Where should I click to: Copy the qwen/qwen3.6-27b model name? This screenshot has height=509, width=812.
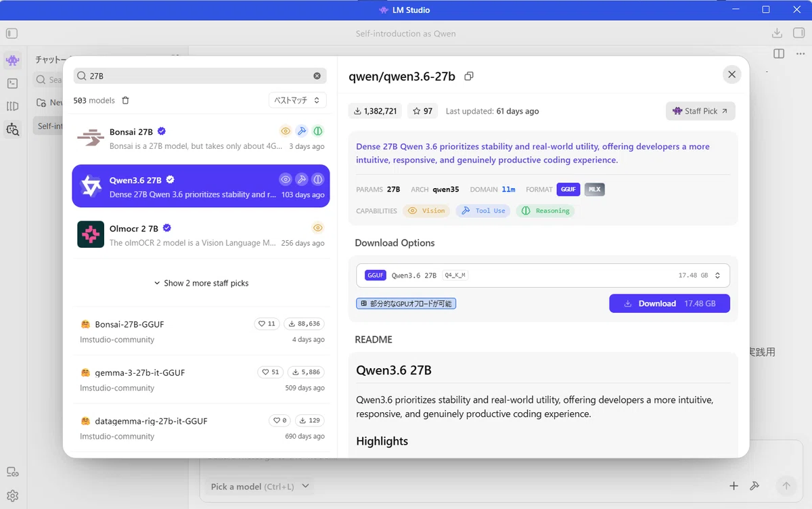[469, 76]
